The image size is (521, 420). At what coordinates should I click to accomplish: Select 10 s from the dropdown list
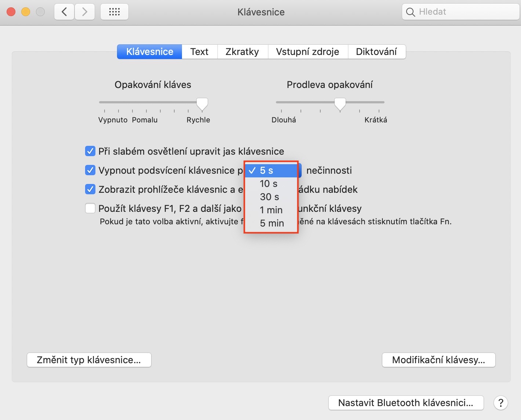269,184
